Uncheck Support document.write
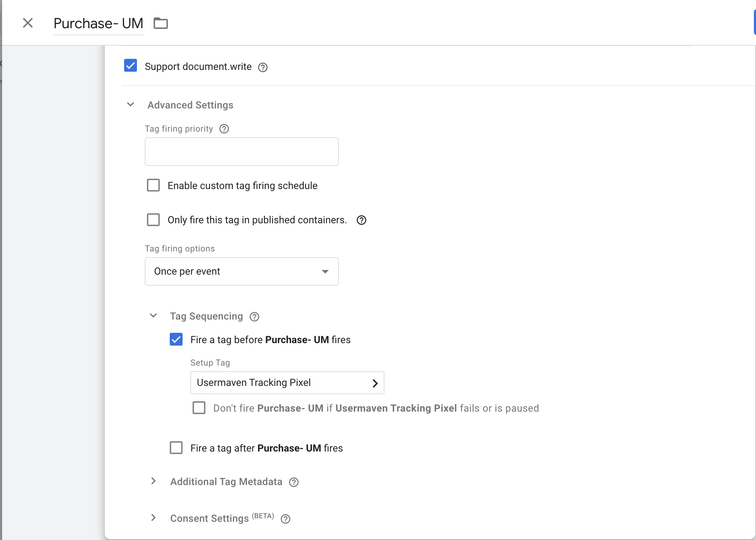This screenshot has height=540, width=756. [x=130, y=66]
